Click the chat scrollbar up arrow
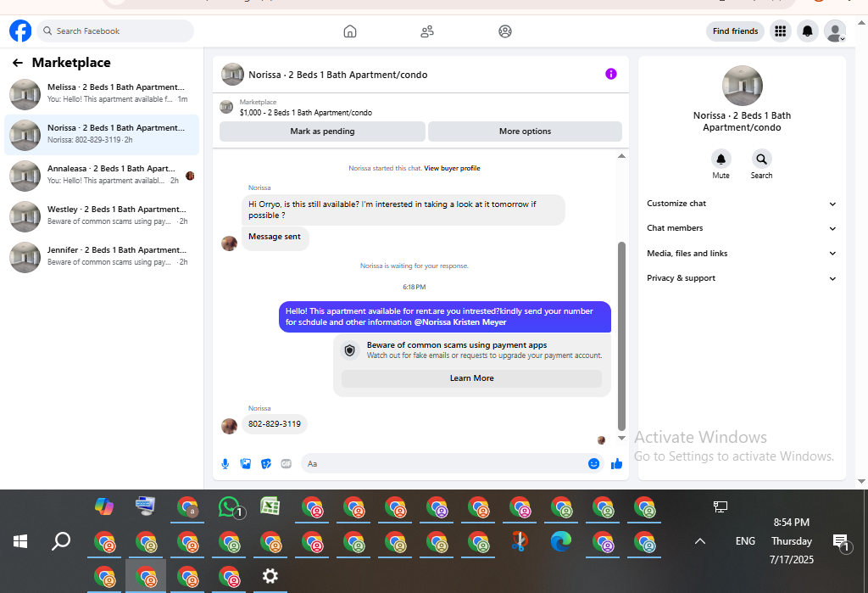 621,156
